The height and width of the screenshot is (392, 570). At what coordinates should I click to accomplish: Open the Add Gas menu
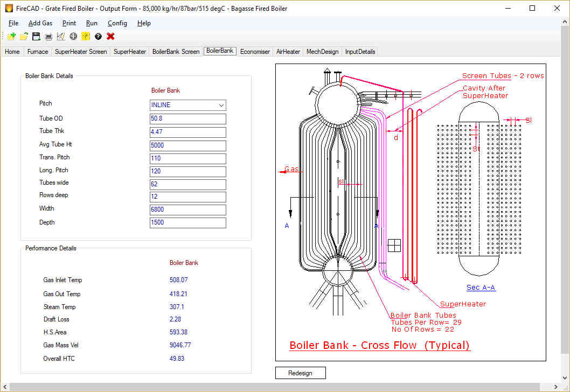[x=40, y=23]
